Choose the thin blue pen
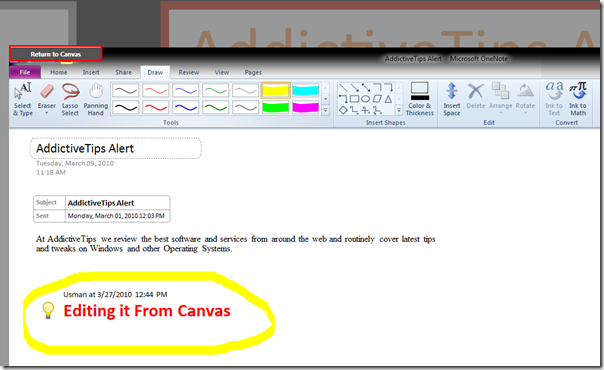Screen dimensions: 604x370 pos(186,91)
